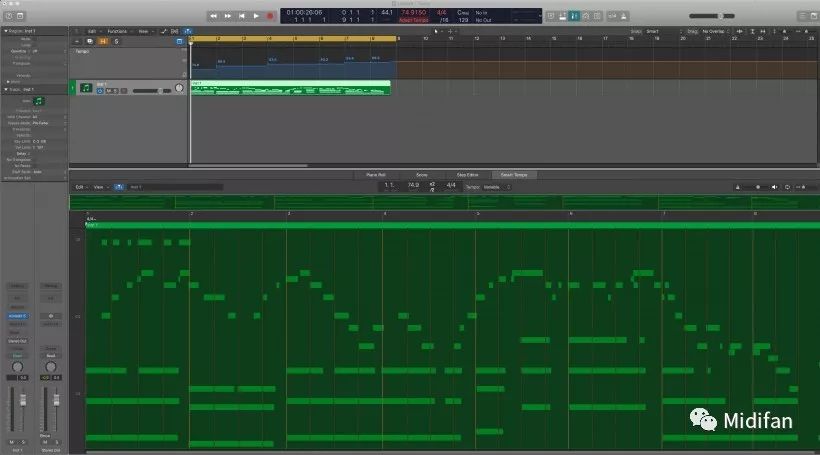Collapse the Track Inst 1 inspector section

6,89
